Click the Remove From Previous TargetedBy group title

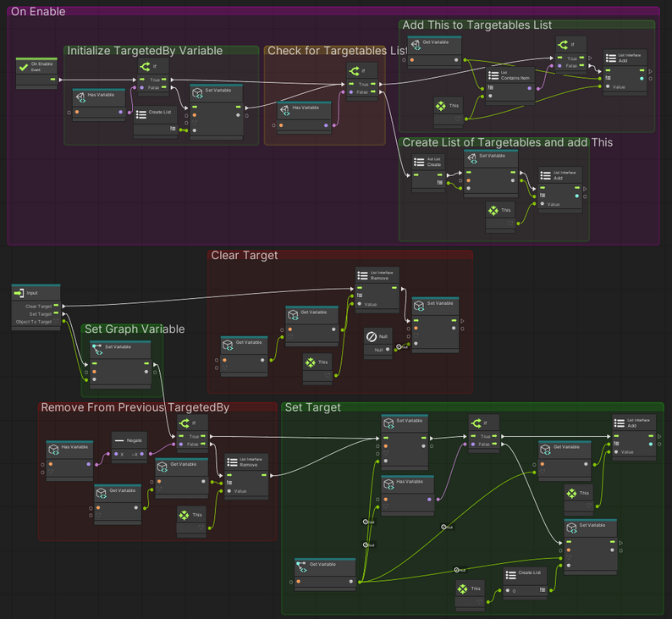[x=135, y=407]
